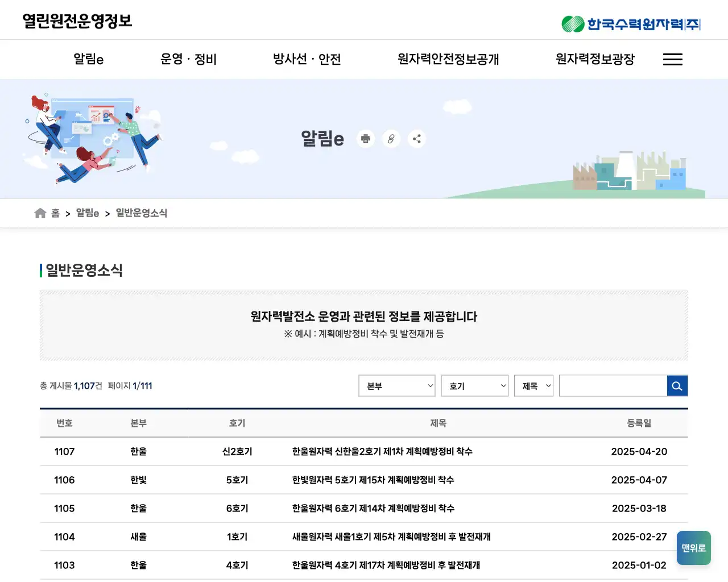The image size is (728, 582).
Task: Click the 제목 column header in table
Action: point(438,423)
